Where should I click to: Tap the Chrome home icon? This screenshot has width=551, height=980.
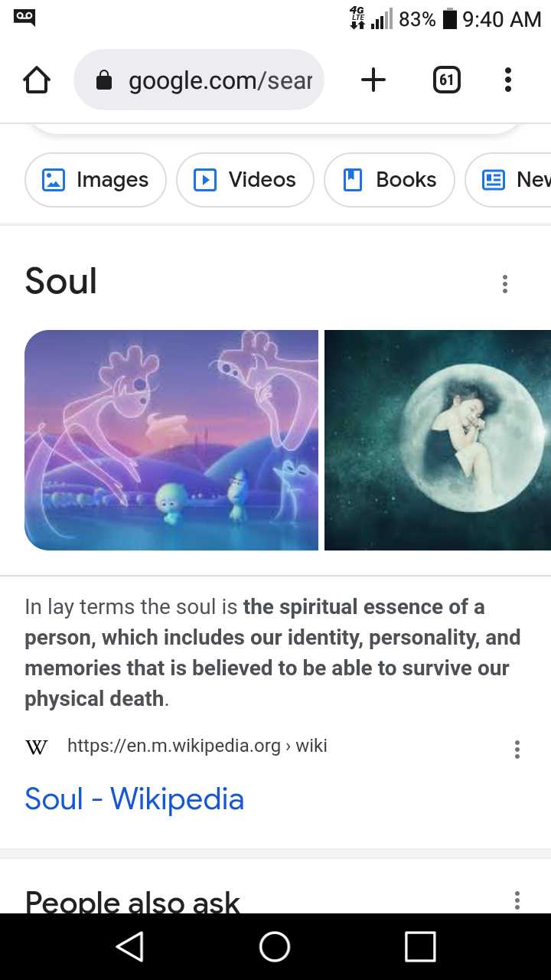point(37,80)
